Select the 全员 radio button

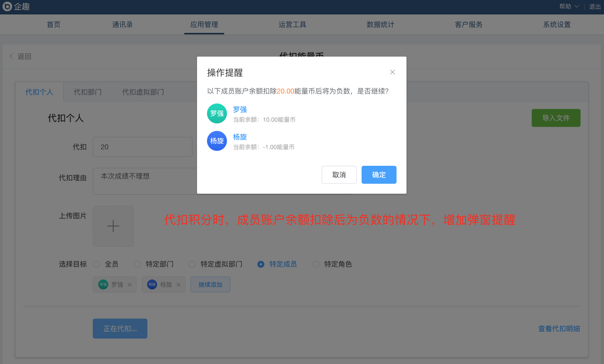tap(97, 264)
